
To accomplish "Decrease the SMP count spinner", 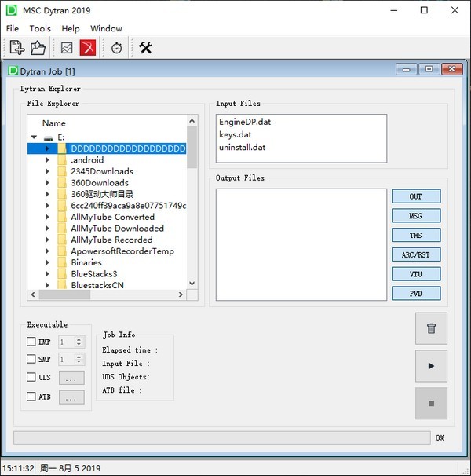I will pos(79,362).
